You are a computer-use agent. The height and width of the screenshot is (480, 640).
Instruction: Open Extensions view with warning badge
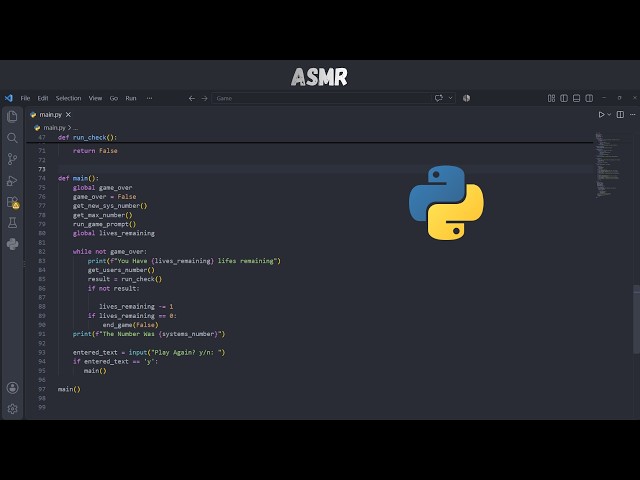click(x=13, y=202)
